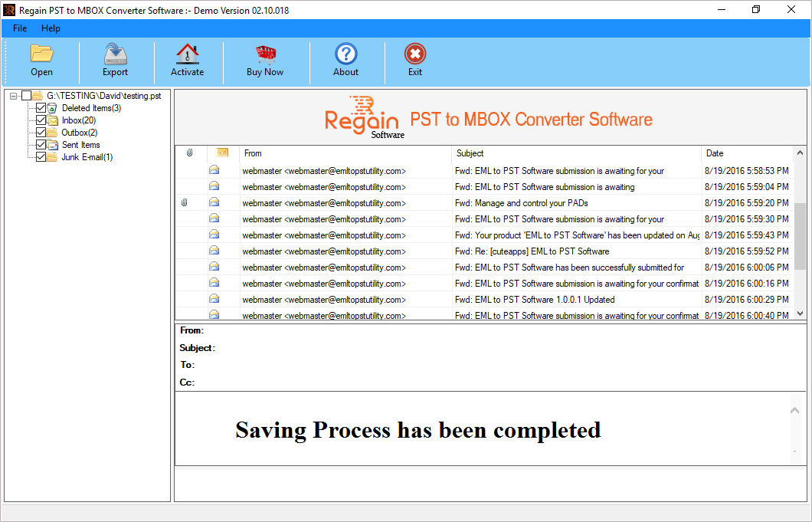This screenshot has width=812, height=522.
Task: Select email 'Fwd: EML to PST Software has been successfully submitted for'
Action: (569, 267)
